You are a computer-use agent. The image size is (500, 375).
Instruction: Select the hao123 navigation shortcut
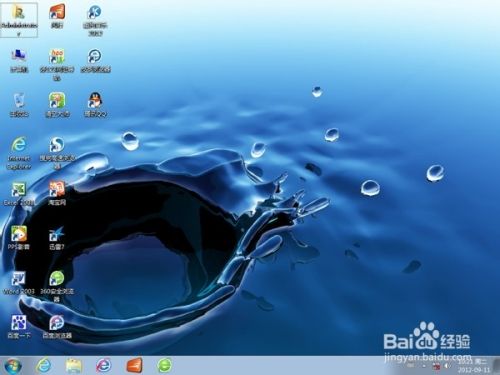[57, 64]
